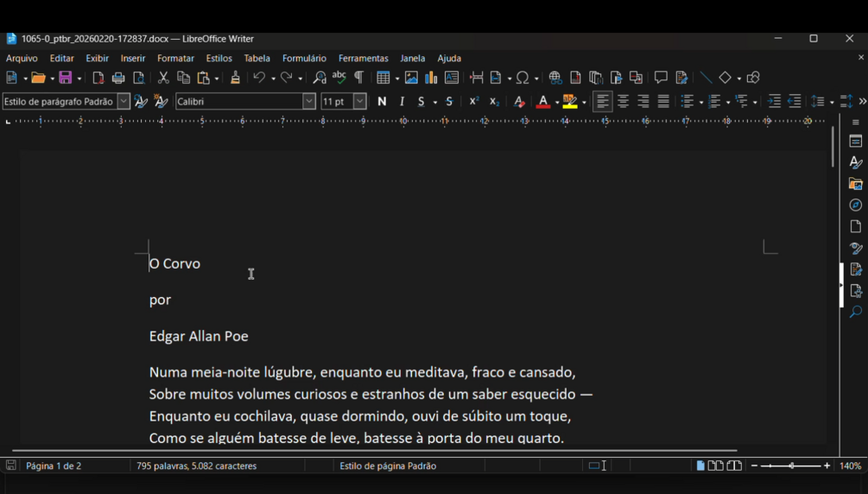This screenshot has width=868, height=494.
Task: Toggle formatting marks display
Action: [358, 78]
